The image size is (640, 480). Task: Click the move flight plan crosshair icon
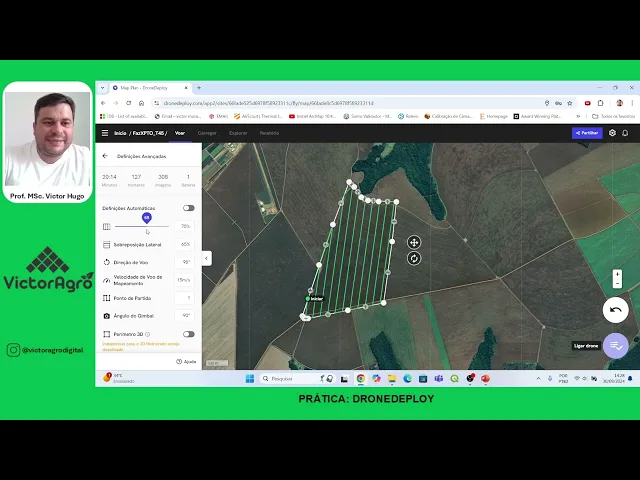point(414,242)
